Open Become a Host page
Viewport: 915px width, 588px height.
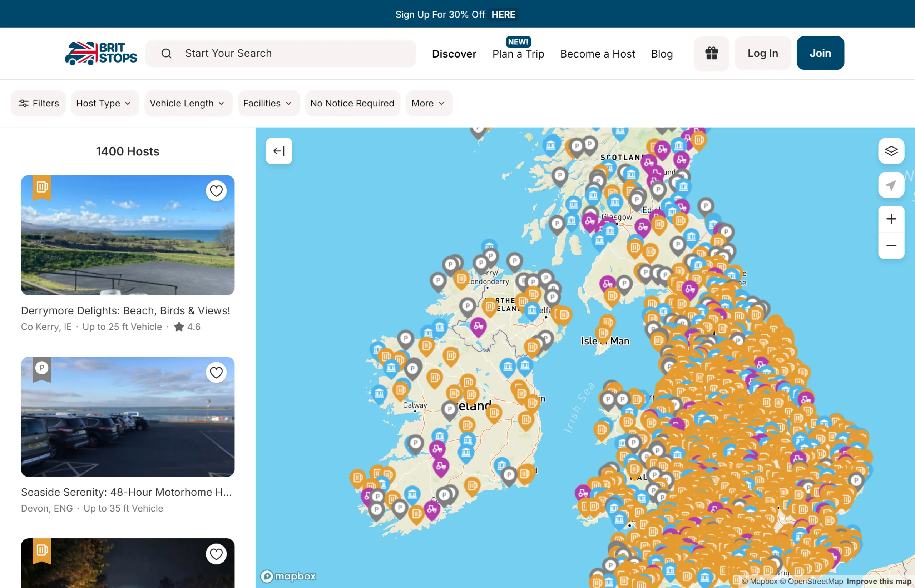click(x=598, y=54)
